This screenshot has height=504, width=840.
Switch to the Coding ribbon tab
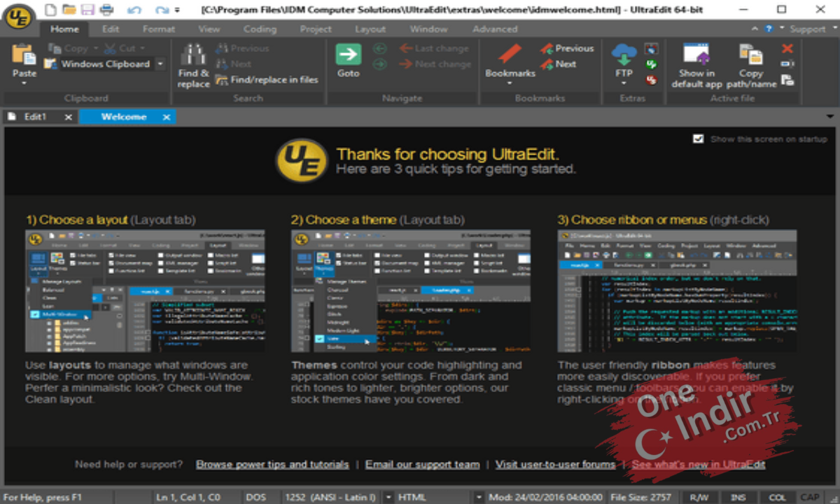coord(260,29)
